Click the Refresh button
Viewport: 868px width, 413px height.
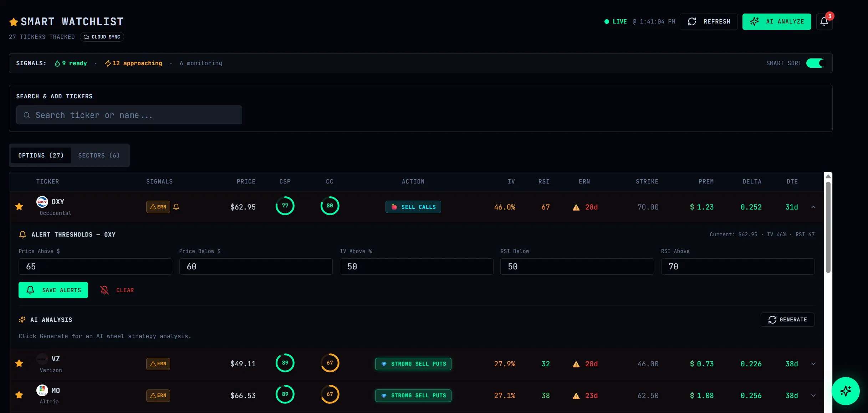[709, 22]
